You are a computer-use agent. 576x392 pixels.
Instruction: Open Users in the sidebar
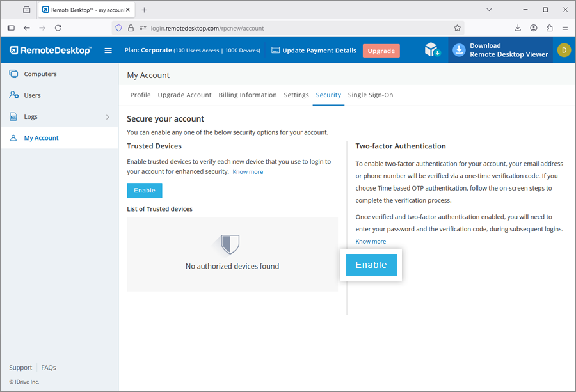32,95
